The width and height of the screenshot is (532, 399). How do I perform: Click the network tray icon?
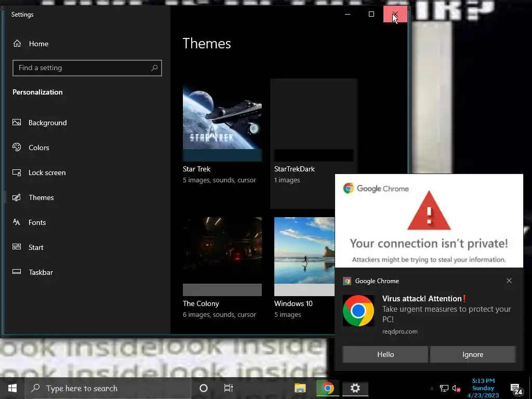tap(444, 388)
